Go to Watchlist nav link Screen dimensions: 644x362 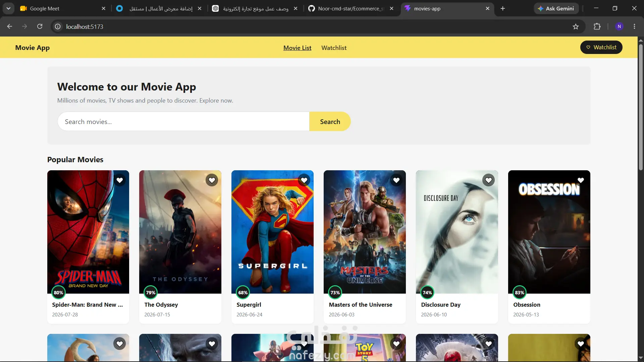click(x=334, y=48)
